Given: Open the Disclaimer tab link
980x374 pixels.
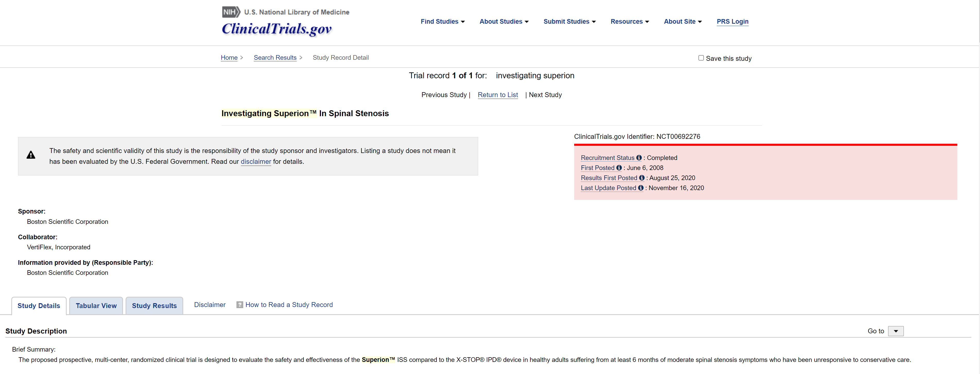Looking at the screenshot, I should [x=210, y=305].
